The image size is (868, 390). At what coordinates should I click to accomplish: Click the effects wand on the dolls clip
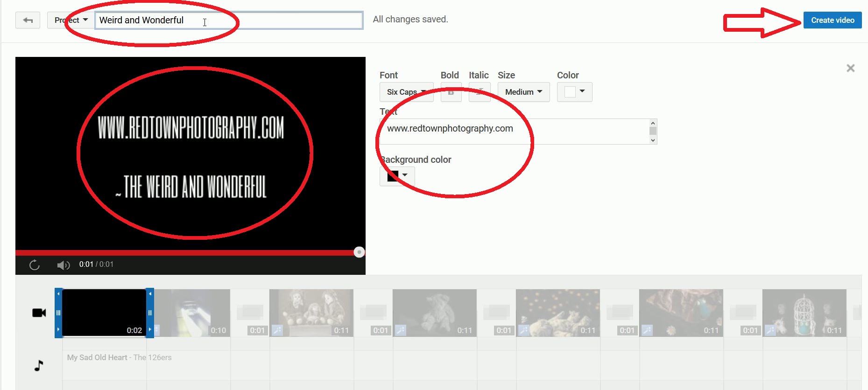(277, 330)
